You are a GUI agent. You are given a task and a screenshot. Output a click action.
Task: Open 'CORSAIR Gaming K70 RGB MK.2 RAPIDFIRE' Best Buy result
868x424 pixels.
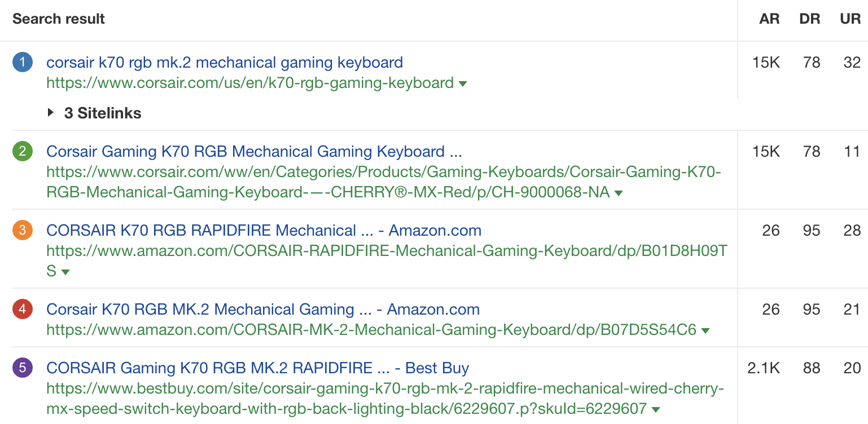point(257,368)
